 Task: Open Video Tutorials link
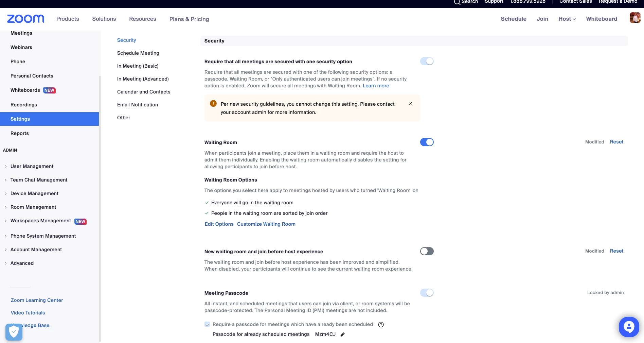click(x=28, y=313)
